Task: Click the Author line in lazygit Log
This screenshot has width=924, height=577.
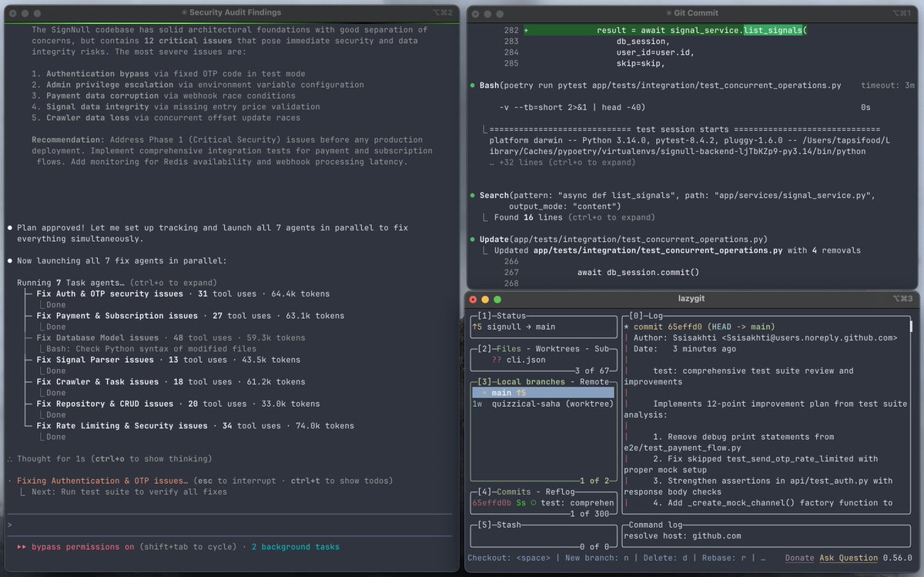Action: coord(765,337)
